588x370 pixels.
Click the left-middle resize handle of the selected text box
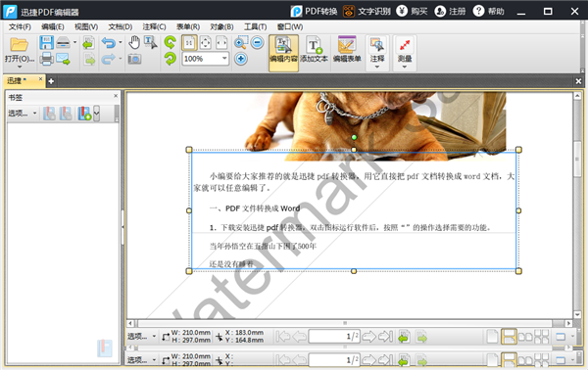189,210
